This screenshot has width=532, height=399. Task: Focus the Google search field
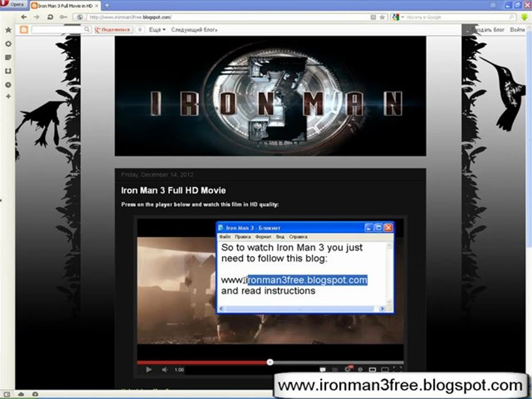pos(456,17)
